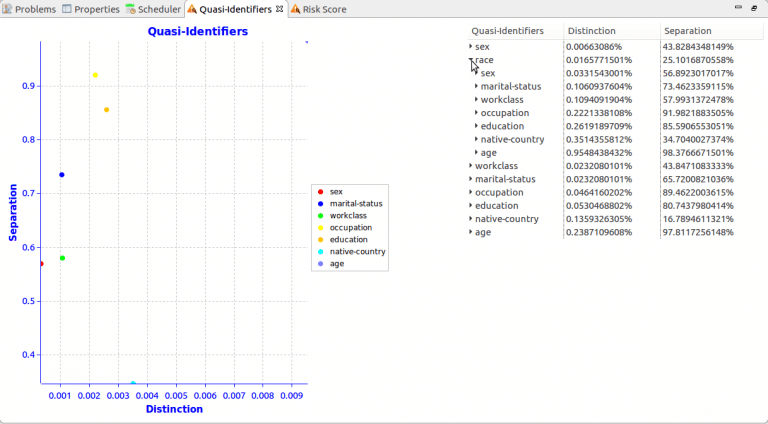The width and height of the screenshot is (768, 424).
Task: Click the red sex point in chart
Action: tap(42, 264)
